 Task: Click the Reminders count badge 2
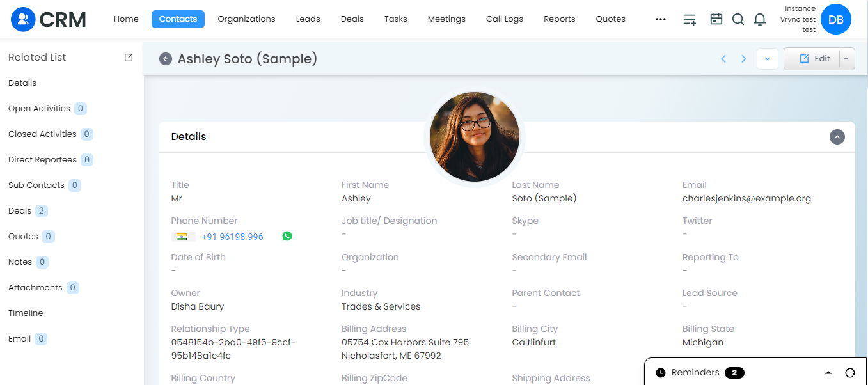tap(734, 373)
